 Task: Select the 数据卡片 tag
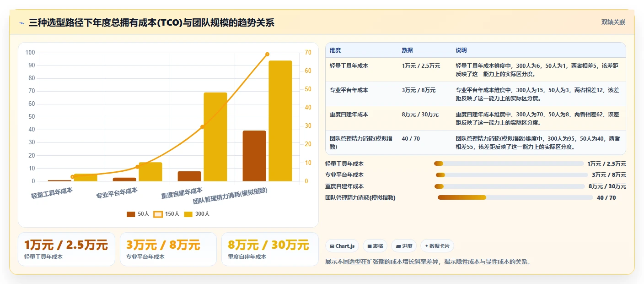coord(437,246)
